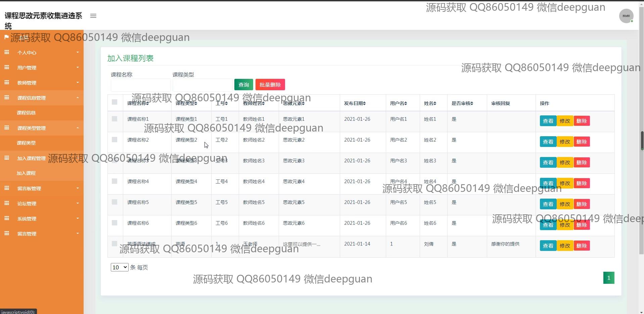Open 加入课程 submenu item in sidebar
This screenshot has width=644, height=314.
26,173
